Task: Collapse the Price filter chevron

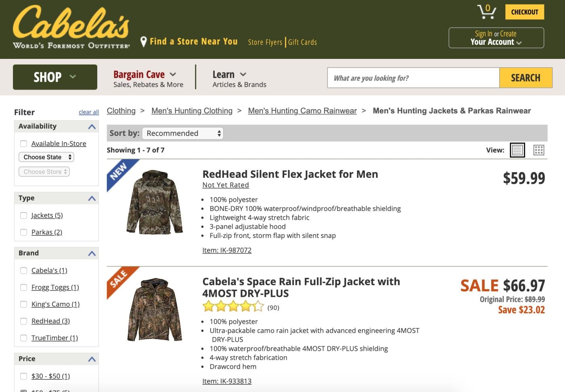Action: click(x=92, y=359)
